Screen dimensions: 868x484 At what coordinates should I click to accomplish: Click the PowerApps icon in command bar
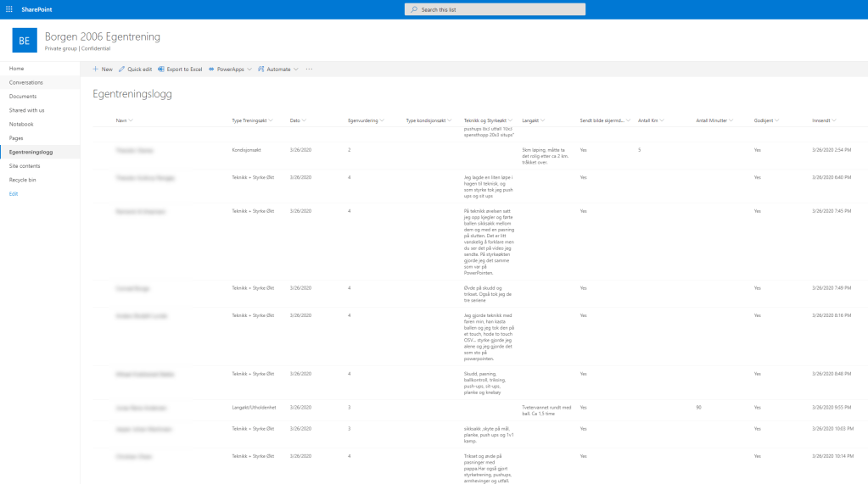(211, 69)
